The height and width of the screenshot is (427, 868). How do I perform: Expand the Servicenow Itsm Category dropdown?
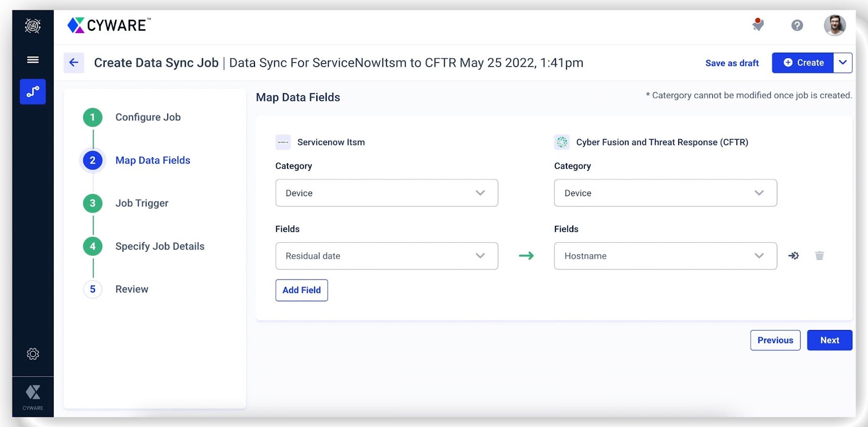386,193
